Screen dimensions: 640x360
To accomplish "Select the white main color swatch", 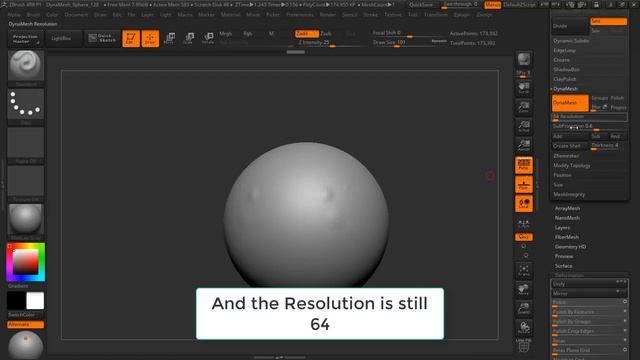I will 35,301.
